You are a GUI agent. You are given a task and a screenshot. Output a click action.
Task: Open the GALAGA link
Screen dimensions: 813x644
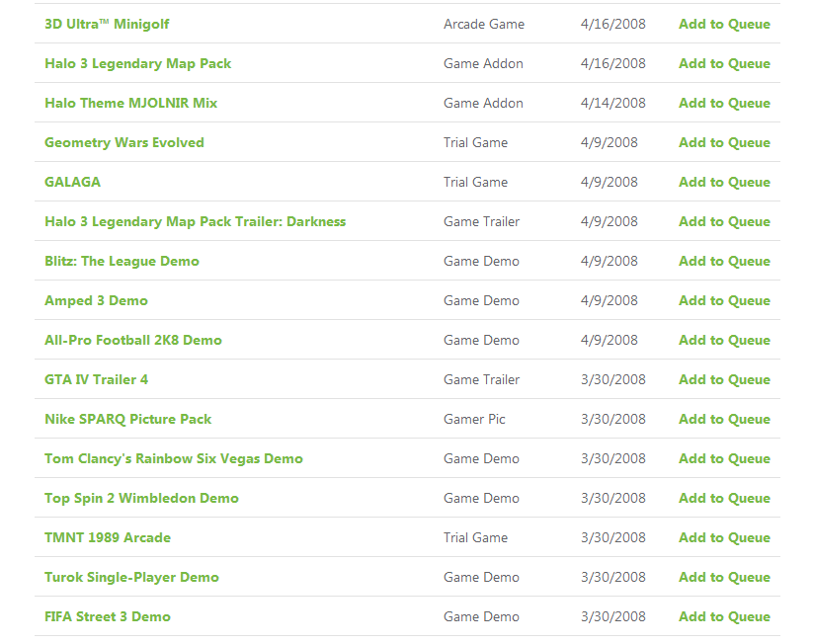click(x=72, y=182)
